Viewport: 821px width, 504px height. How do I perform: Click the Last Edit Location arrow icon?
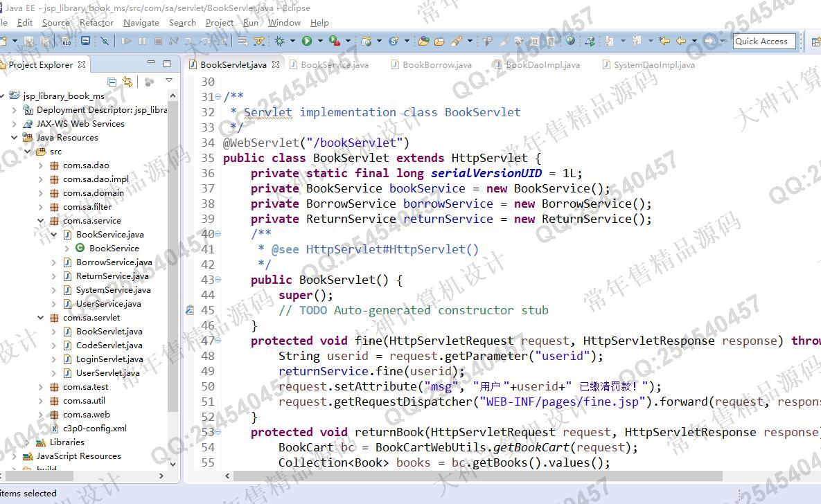pos(664,41)
